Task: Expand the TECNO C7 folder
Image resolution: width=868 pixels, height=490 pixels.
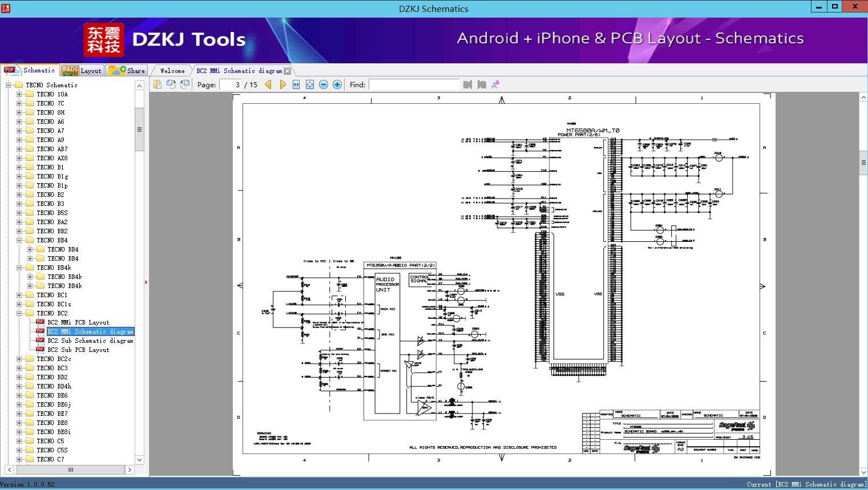Action: 19,459
